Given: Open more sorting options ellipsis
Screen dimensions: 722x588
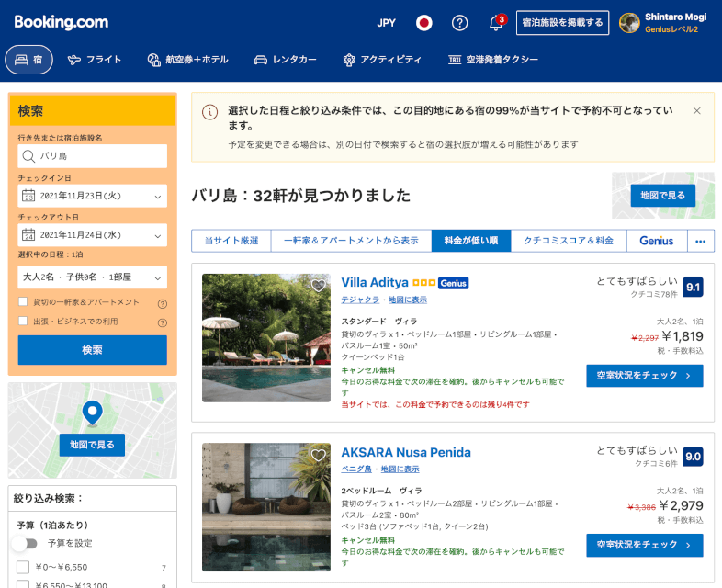Looking at the screenshot, I should tap(700, 241).
